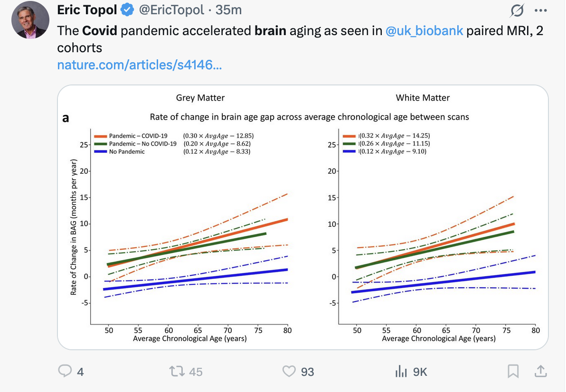566x392 pixels.
Task: Open the @uk_biobank mention
Action: pyautogui.click(x=424, y=31)
